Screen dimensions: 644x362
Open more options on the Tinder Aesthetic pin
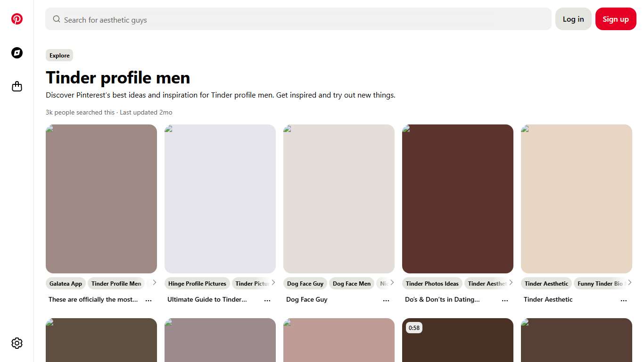point(624,300)
